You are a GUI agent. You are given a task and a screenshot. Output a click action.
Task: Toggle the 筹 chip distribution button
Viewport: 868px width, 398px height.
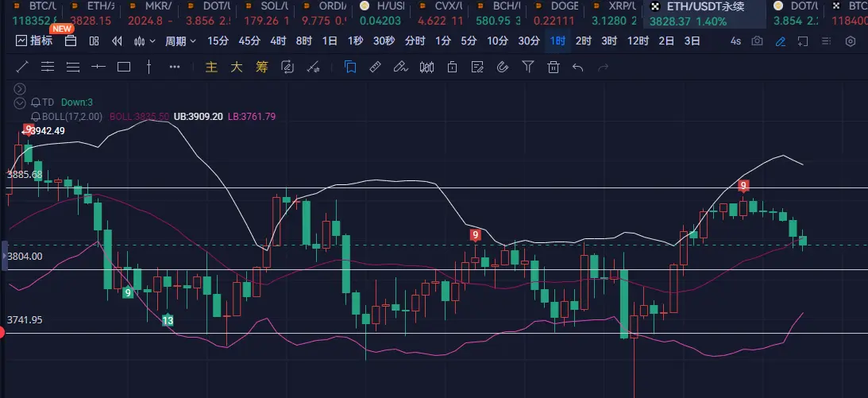tap(262, 67)
